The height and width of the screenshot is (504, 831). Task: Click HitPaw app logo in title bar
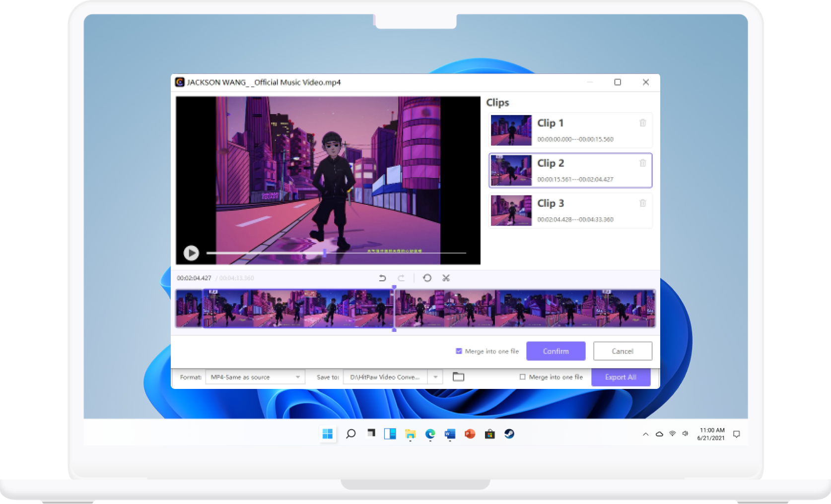tap(180, 82)
